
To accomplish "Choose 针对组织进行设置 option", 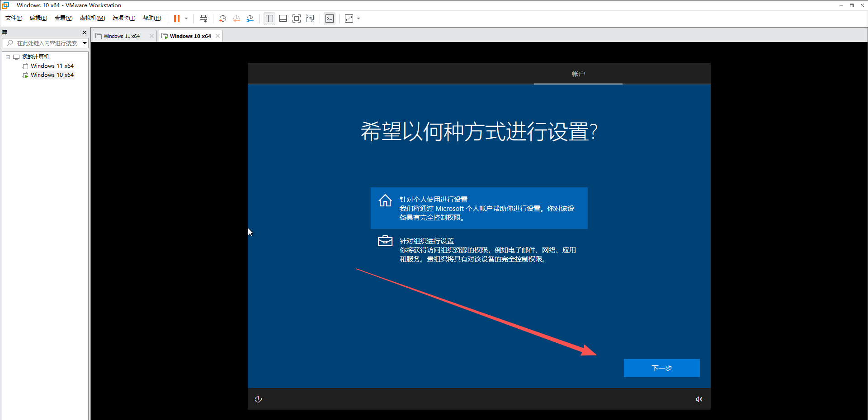I will click(479, 250).
